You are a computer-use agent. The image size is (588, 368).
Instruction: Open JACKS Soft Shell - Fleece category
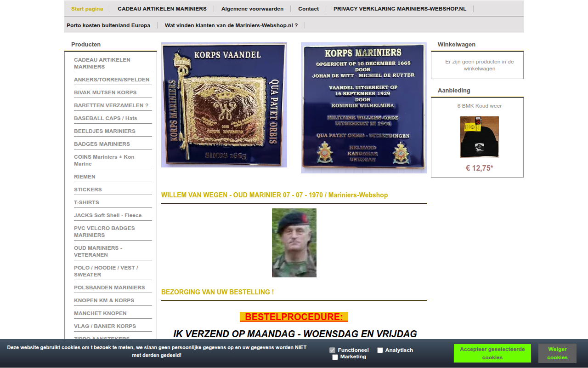coord(113,215)
